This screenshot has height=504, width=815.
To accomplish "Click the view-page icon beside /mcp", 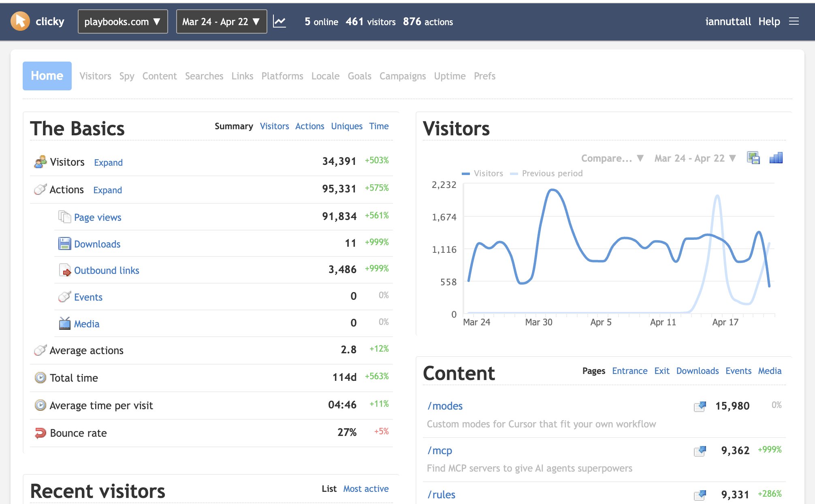I will point(700,451).
